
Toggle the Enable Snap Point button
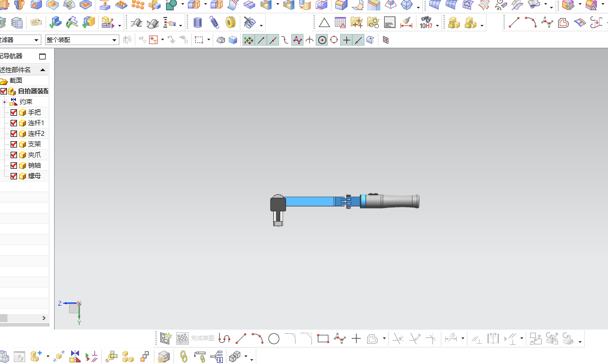(248, 40)
